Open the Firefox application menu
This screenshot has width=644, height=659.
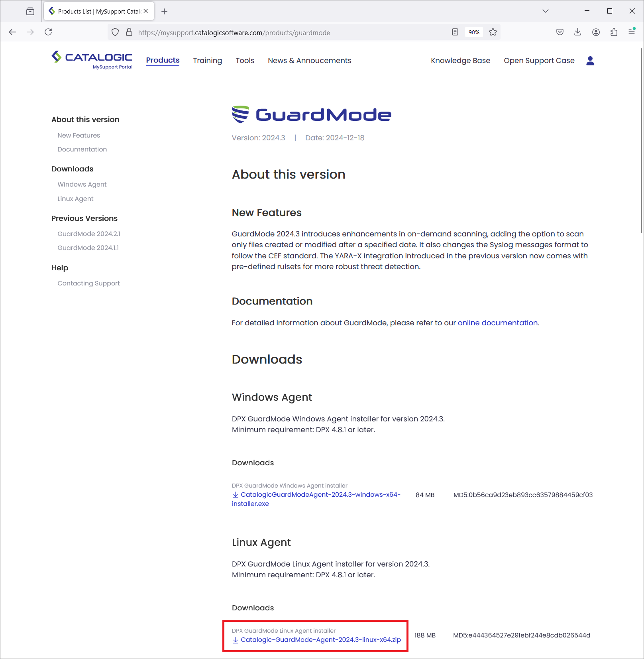coord(632,32)
